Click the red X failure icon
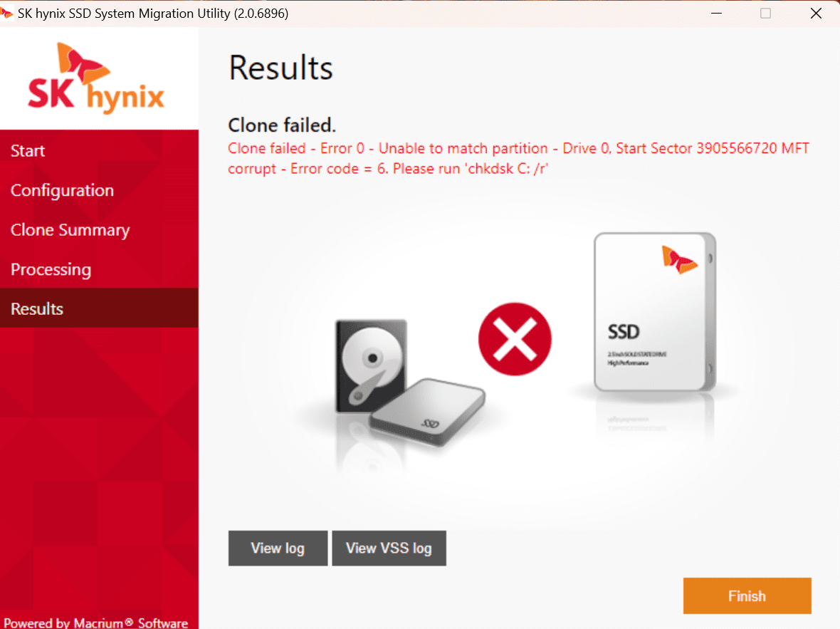840x629 pixels. point(515,339)
